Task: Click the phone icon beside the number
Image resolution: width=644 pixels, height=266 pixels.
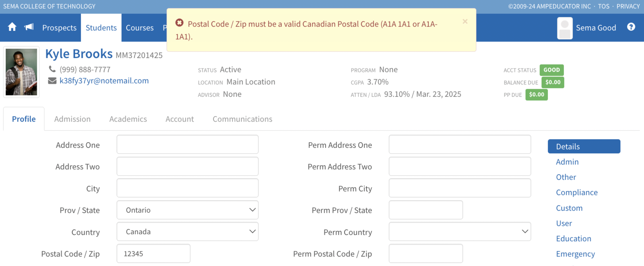Action: click(52, 69)
